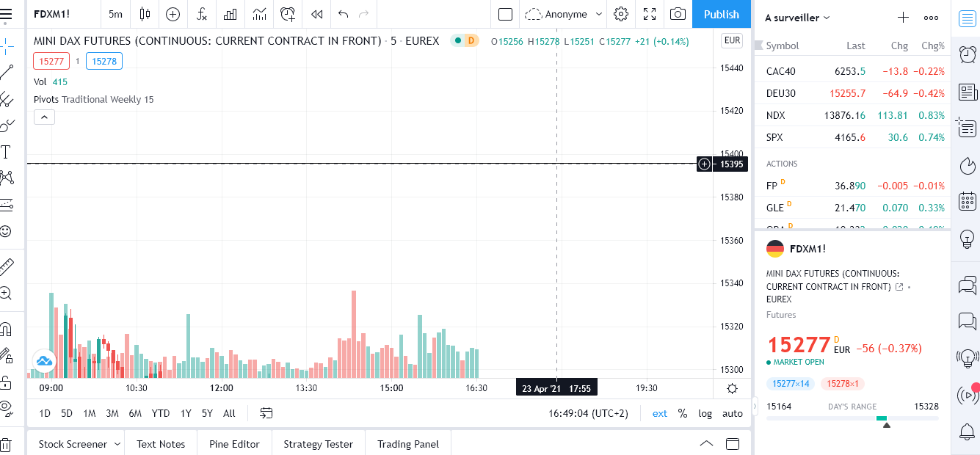Open the create Alert icon in top toolbar
This screenshot has height=455, width=980.
(288, 14)
